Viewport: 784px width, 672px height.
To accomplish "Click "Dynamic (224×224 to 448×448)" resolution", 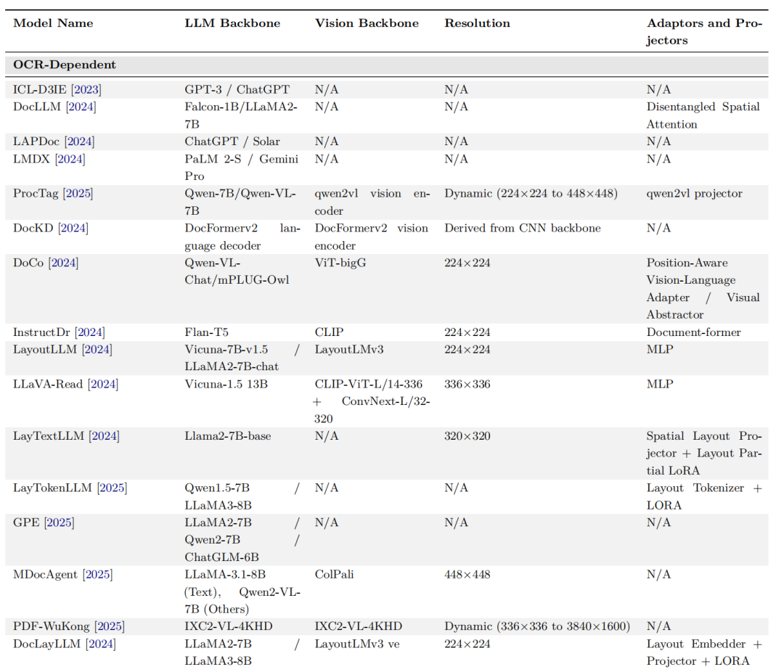I will (531, 194).
